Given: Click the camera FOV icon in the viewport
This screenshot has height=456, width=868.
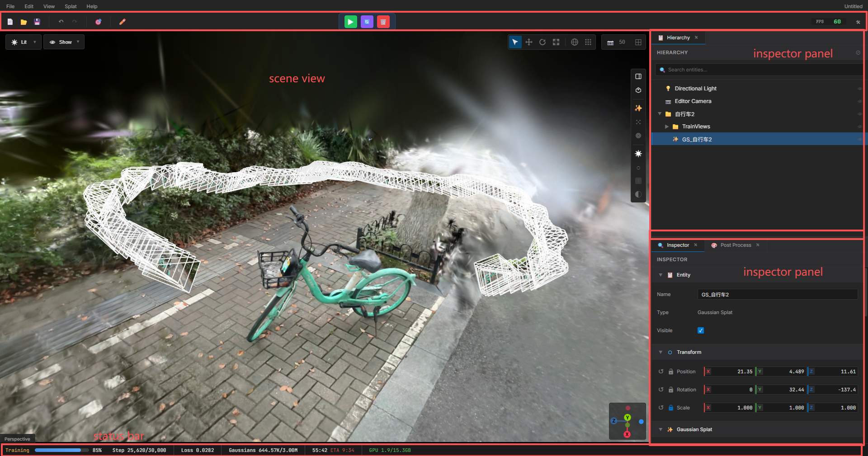Looking at the screenshot, I should pyautogui.click(x=609, y=42).
